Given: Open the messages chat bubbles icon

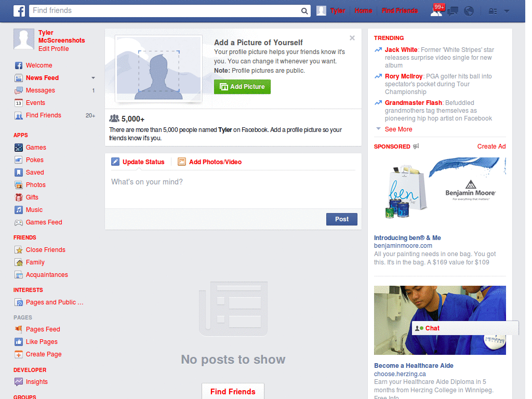Looking at the screenshot, I should 453,11.
